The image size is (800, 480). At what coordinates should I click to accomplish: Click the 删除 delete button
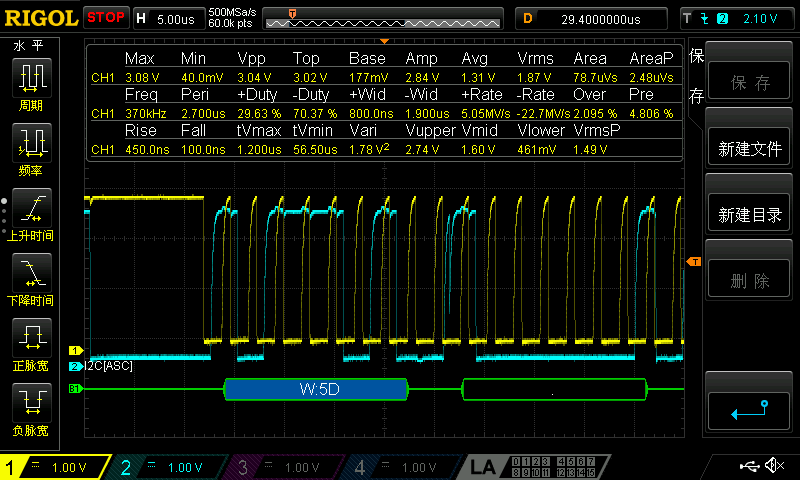[749, 280]
